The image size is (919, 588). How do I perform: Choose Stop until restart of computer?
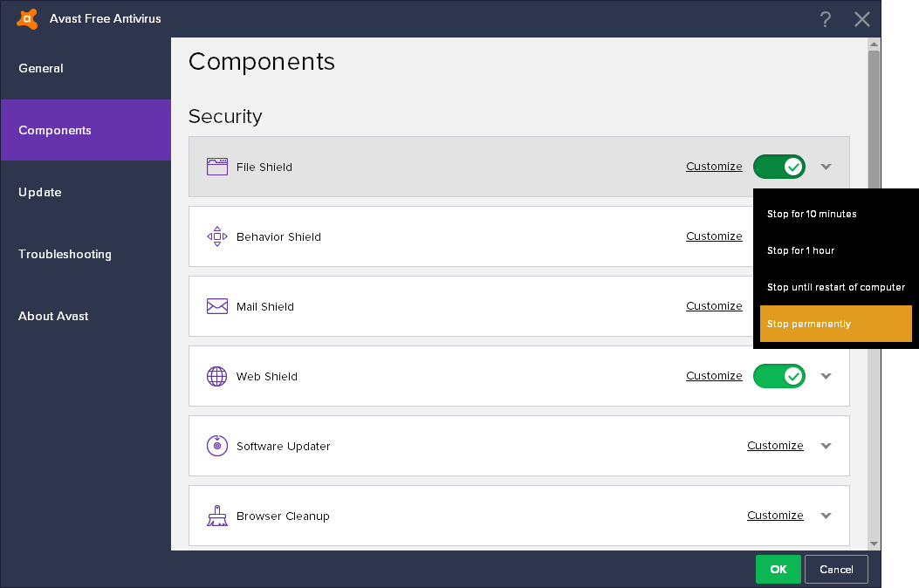[x=836, y=287]
